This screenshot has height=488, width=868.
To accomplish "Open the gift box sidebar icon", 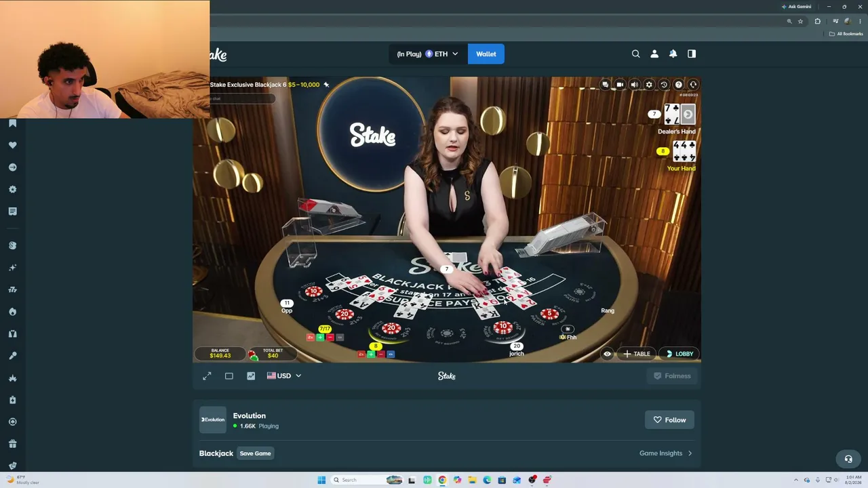I will click(x=12, y=444).
